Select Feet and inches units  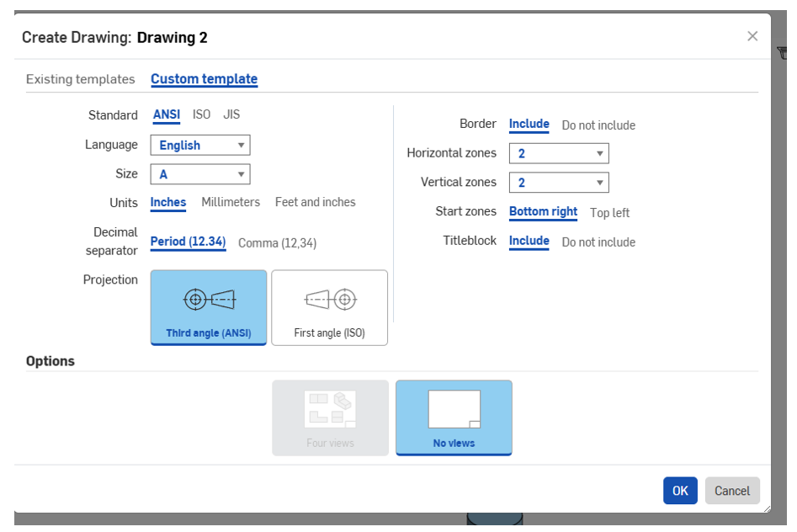(315, 202)
